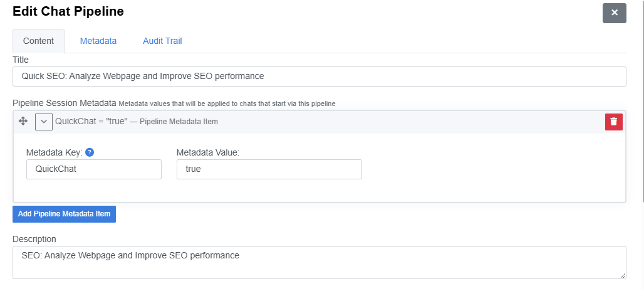The image size is (644, 291).
Task: Click the move handle icon for QuickChat item
Action: [x=23, y=121]
